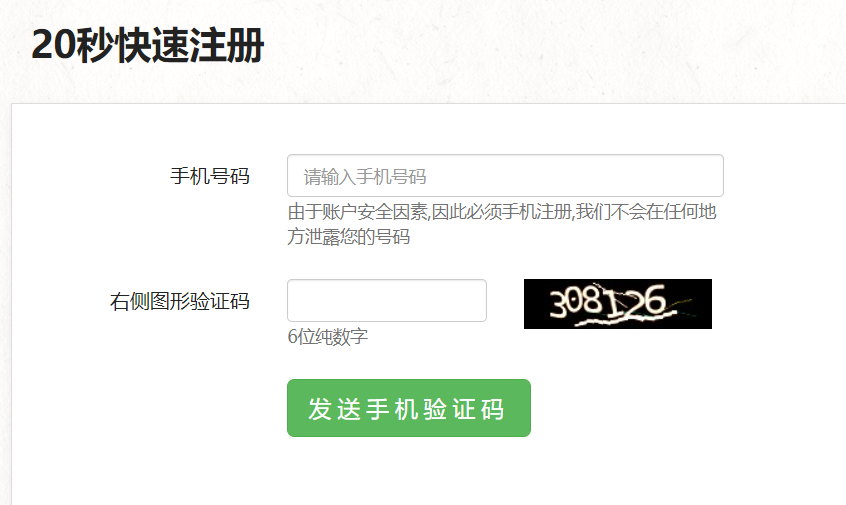Click the 发送 characters on the green button

click(335, 409)
